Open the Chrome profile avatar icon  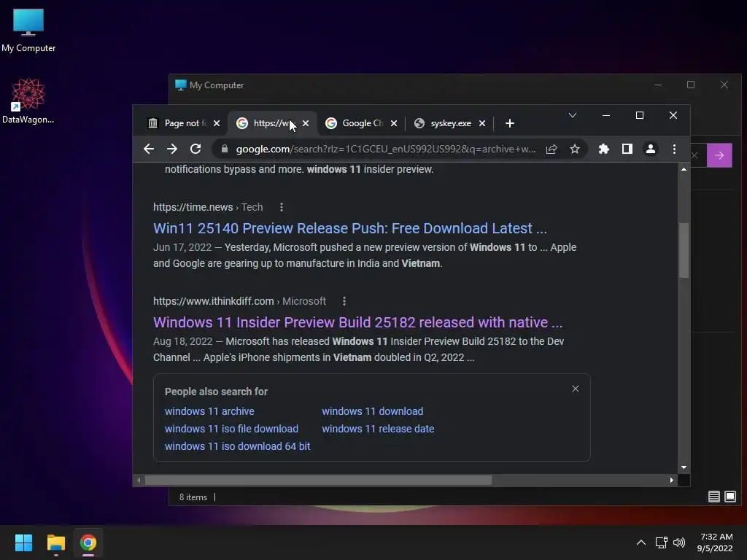650,149
